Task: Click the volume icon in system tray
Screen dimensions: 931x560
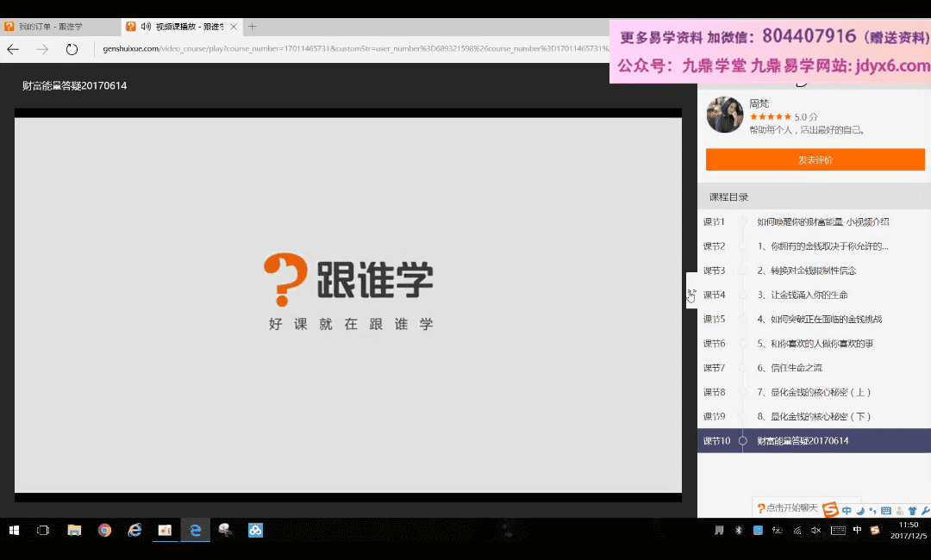Action: click(816, 531)
